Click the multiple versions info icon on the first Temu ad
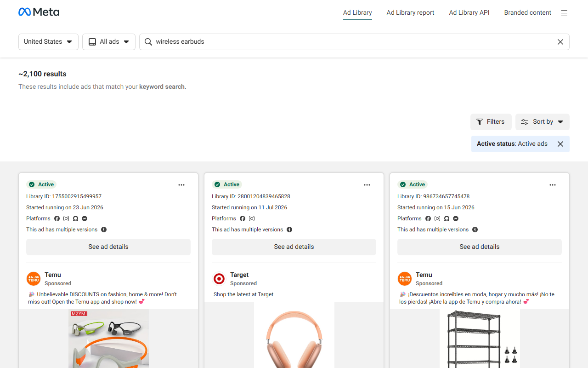The image size is (588, 368). pos(104,230)
